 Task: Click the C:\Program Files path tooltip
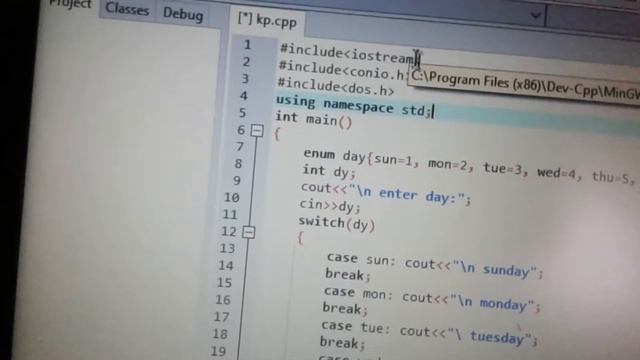pyautogui.click(x=524, y=86)
